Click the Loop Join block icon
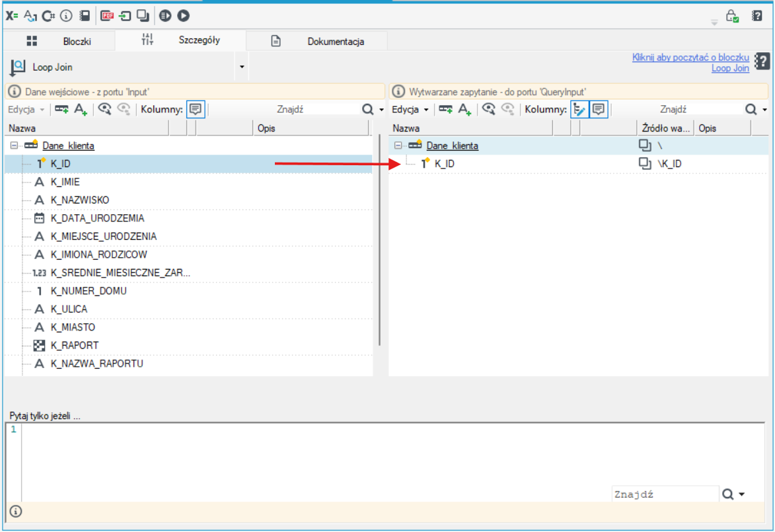 (17, 67)
